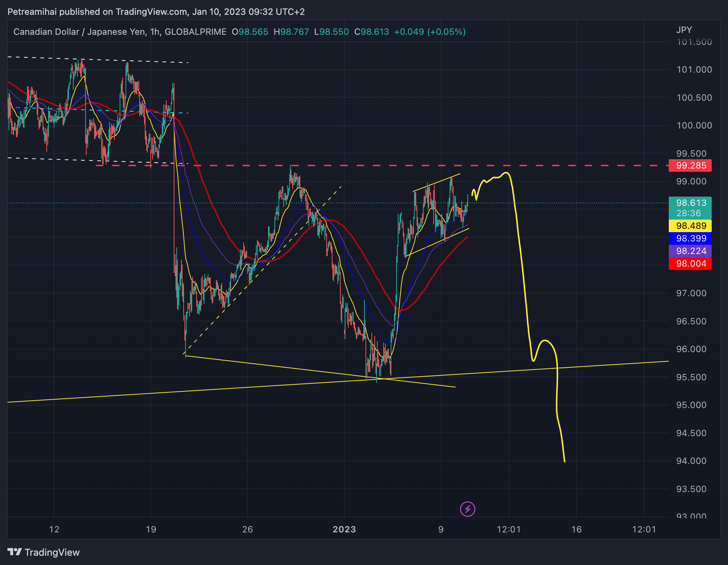Click the 26 date label on time axis
Image resolution: width=728 pixels, height=565 pixels.
[x=247, y=529]
